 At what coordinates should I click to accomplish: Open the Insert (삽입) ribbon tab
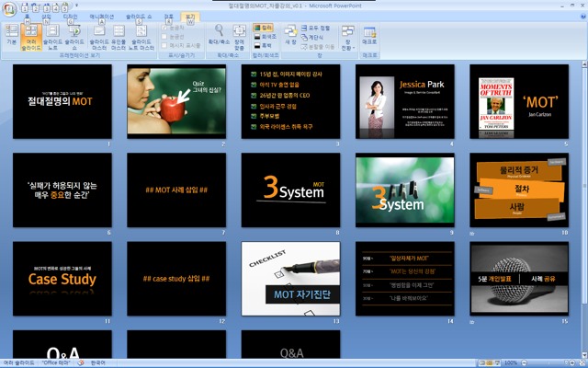(46, 17)
